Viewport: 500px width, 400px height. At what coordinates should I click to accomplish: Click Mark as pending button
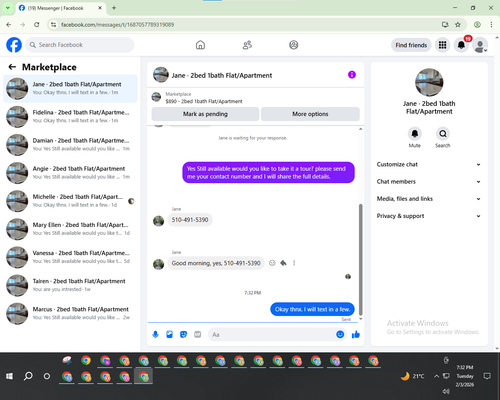click(x=205, y=114)
